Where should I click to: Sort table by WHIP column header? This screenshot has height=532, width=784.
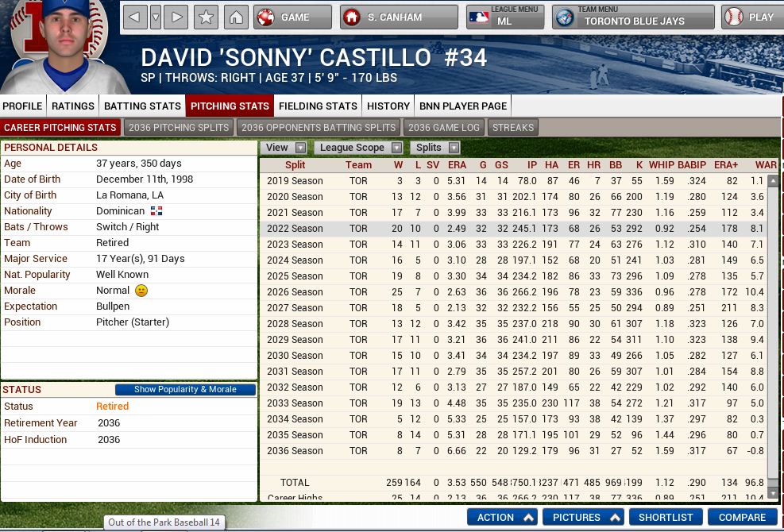(x=662, y=165)
